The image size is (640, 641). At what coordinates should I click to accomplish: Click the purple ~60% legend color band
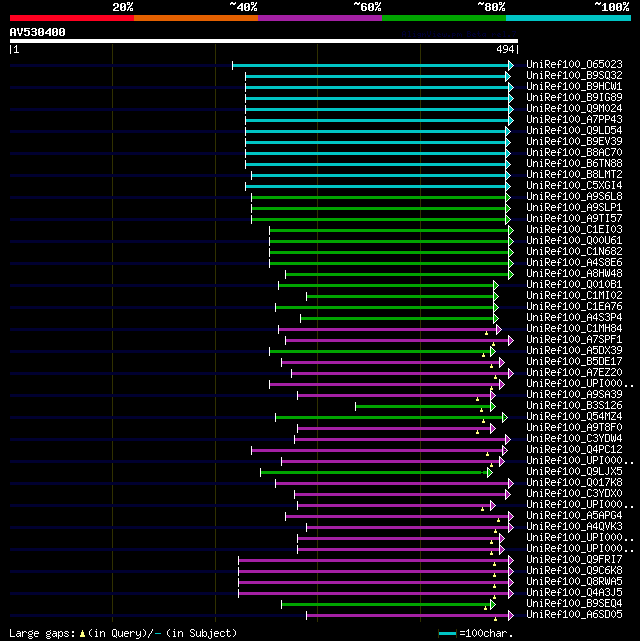click(x=320, y=18)
